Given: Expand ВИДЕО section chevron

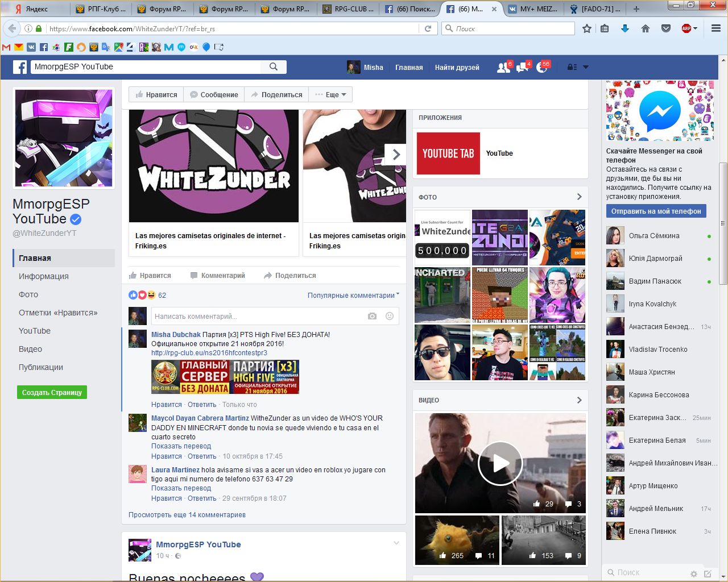Looking at the screenshot, I should (579, 400).
